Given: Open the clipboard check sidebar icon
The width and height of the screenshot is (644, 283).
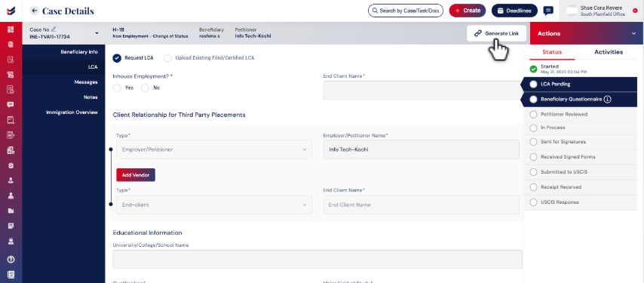Looking at the screenshot, I should pyautogui.click(x=11, y=165).
